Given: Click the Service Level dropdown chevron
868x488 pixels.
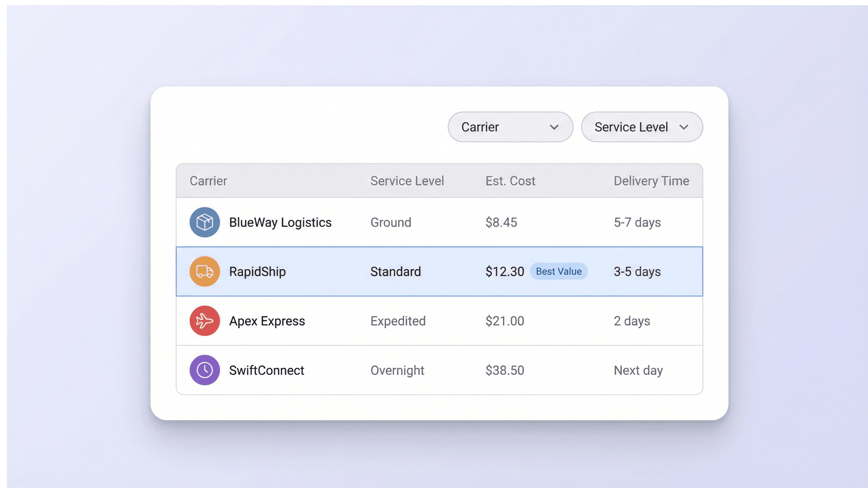Looking at the screenshot, I should pos(684,127).
